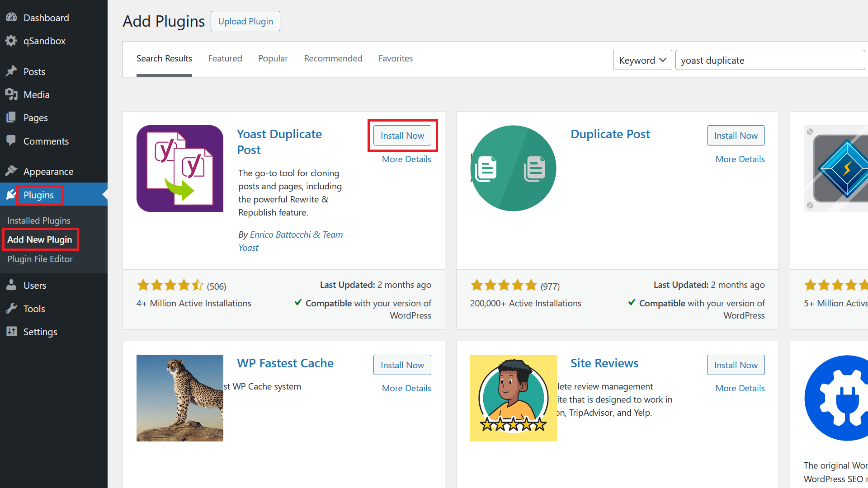Click the (506) ratings count
This screenshot has width=868, height=488.
point(217,286)
